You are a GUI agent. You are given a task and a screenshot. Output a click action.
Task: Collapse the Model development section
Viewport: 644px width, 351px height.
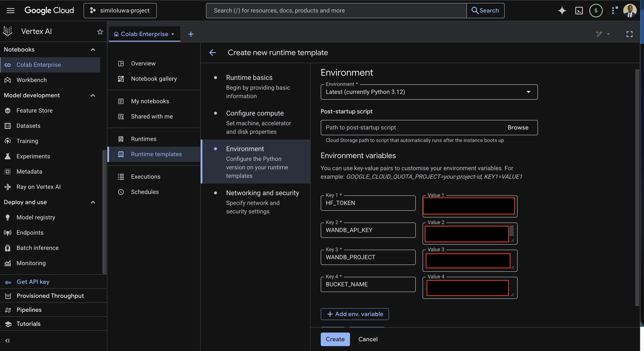(93, 95)
